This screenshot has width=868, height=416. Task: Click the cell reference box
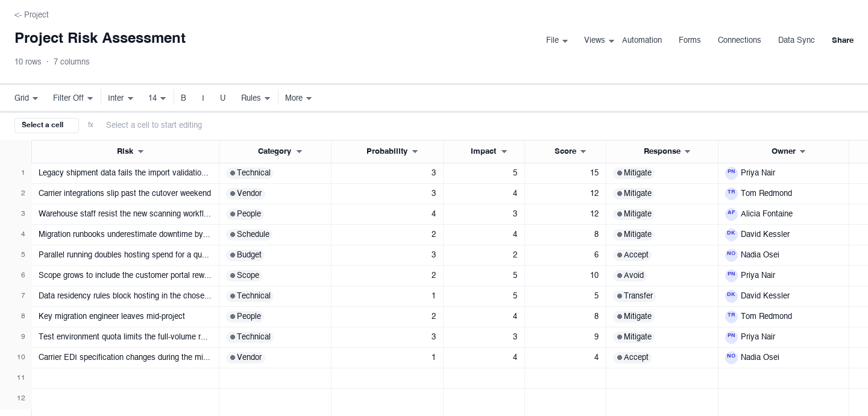tap(46, 125)
